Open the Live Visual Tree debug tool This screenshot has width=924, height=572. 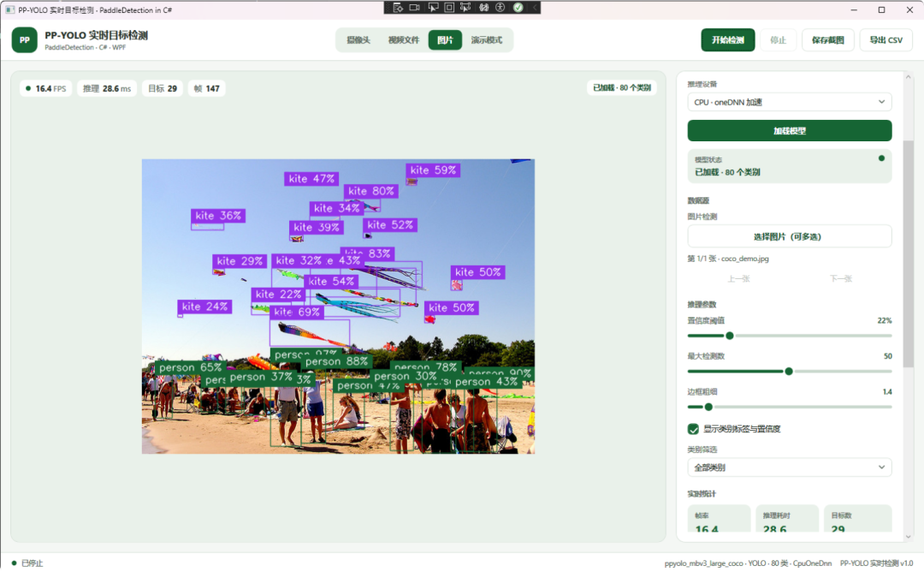[398, 8]
